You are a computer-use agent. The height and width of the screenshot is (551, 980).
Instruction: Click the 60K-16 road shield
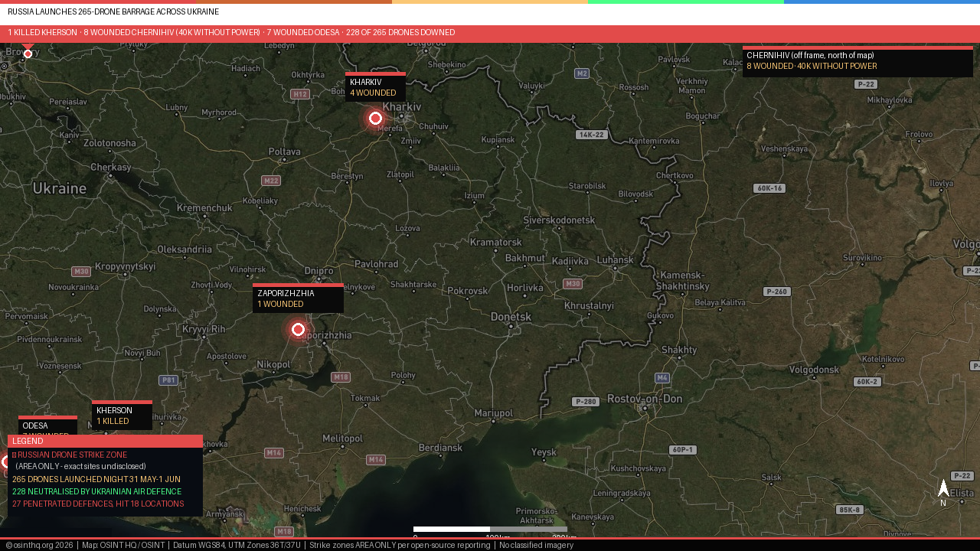pos(769,188)
